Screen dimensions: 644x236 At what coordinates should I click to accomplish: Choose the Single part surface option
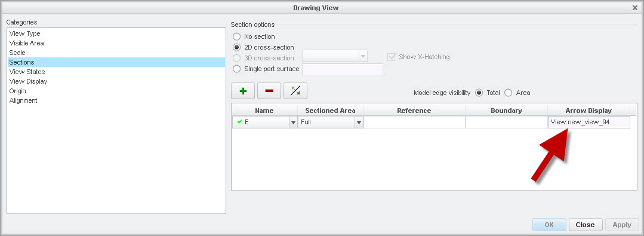click(236, 69)
